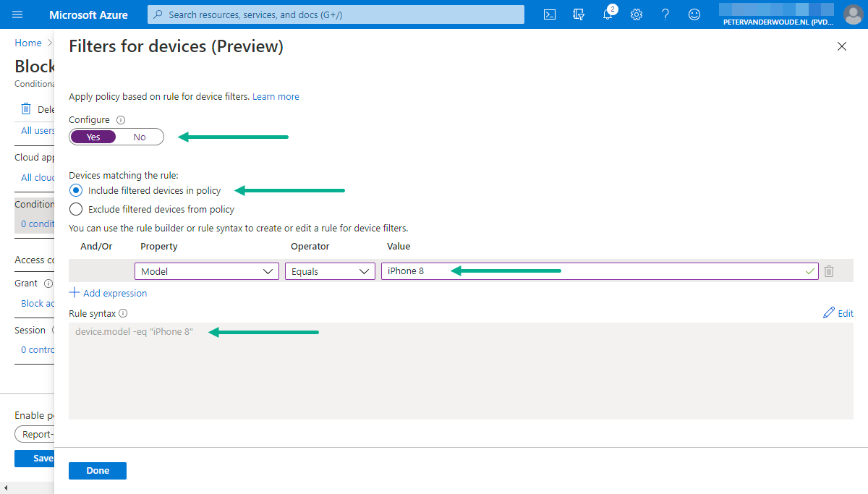Screen dimensions: 868x494
Task: Open the account profile menu
Action: point(854,14)
